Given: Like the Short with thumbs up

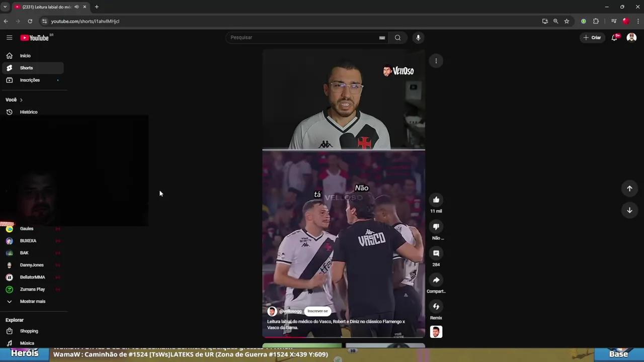Looking at the screenshot, I should [436, 200].
